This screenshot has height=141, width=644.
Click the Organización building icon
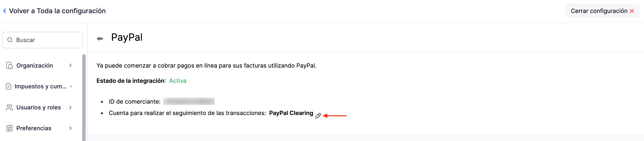tap(9, 65)
